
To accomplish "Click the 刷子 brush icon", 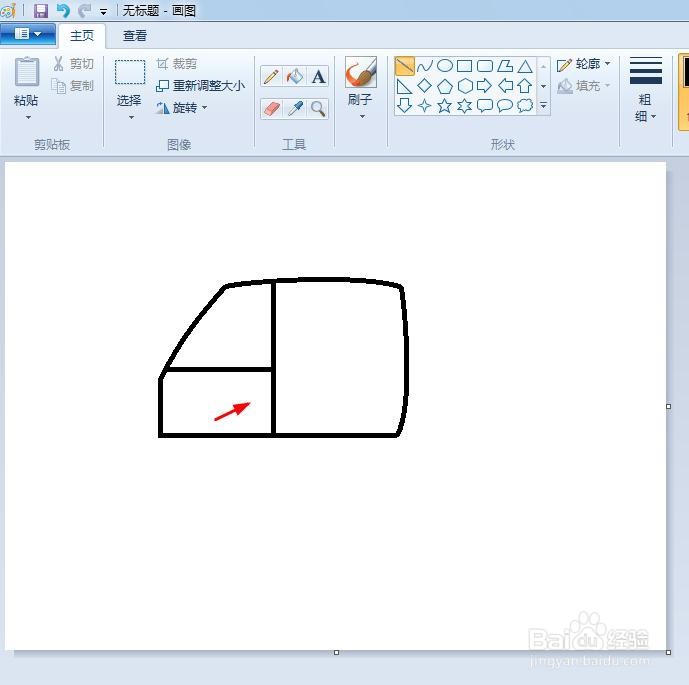I will tap(360, 72).
